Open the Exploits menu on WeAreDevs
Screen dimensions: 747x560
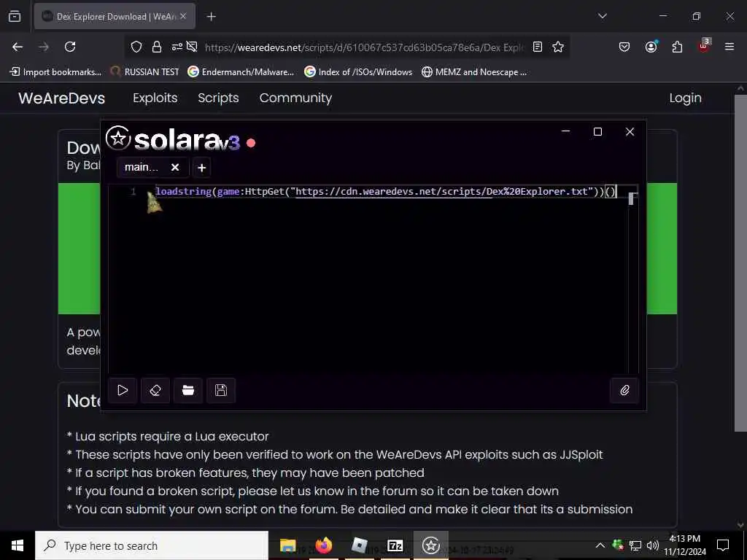pos(155,98)
